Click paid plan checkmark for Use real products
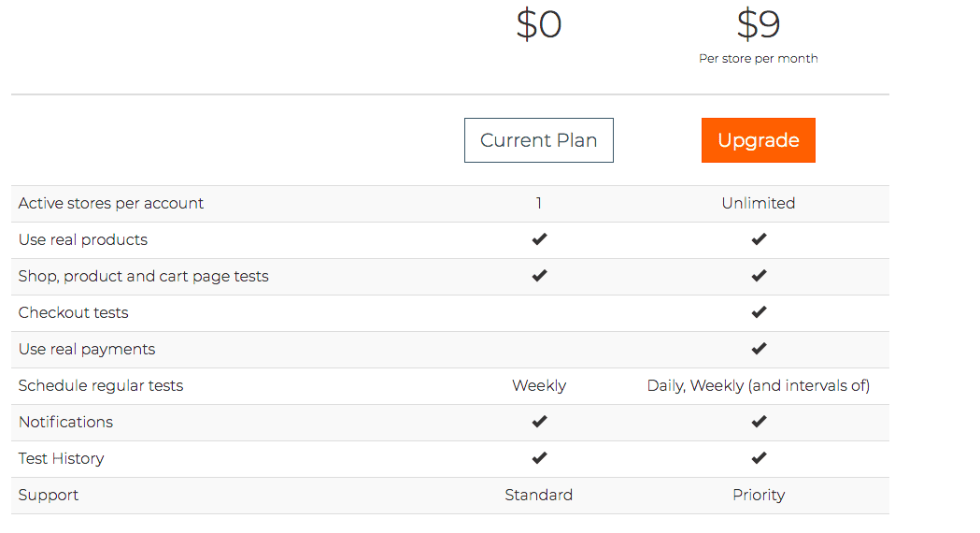Viewport: 980px width, 533px height. point(759,239)
